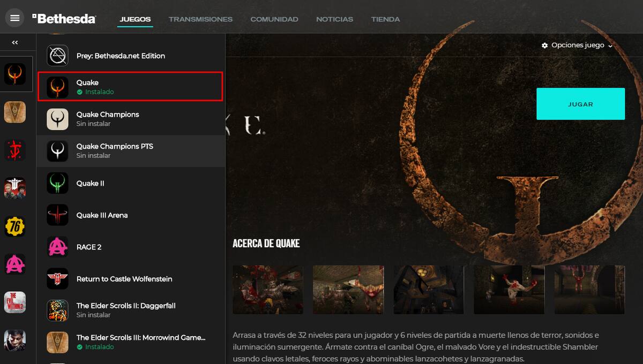The image size is (643, 364).
Task: Click Instalado status under Morrowind
Action: tap(95, 347)
